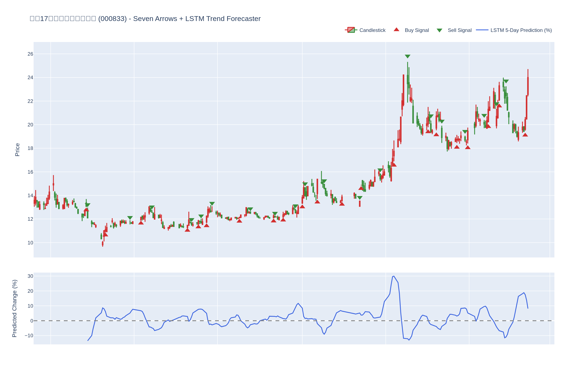Toggle the Candlestick trace via legend text
The image size is (588, 378).
pos(372,30)
